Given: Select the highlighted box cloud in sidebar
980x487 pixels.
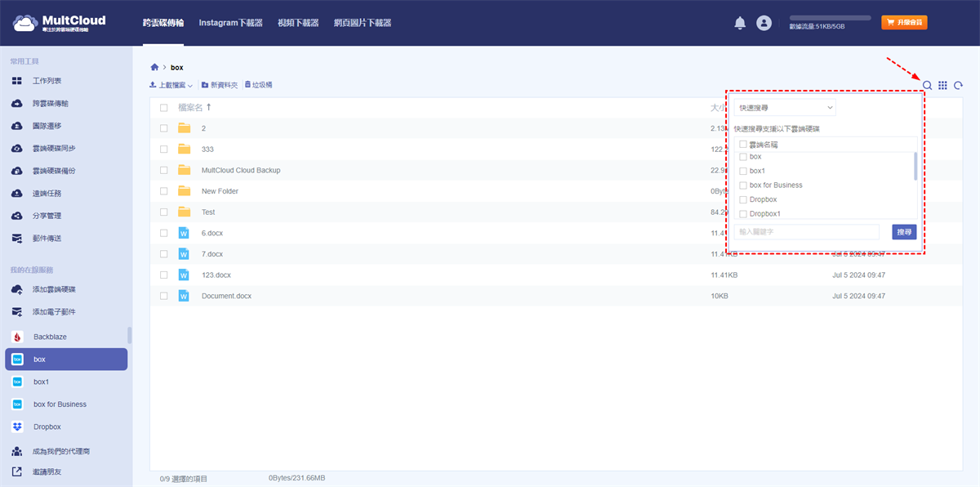Looking at the screenshot, I should point(66,360).
